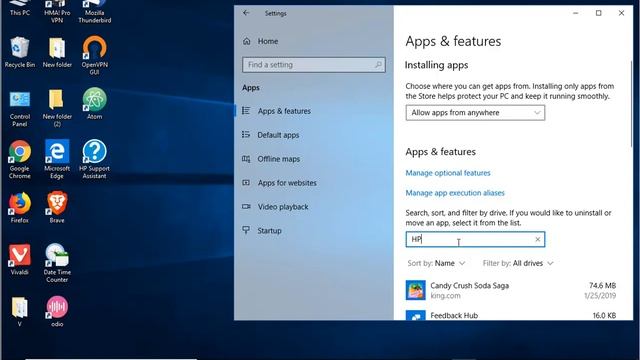Click the magnifier icon in Find a setting
The width and height of the screenshot is (640, 360).
pyautogui.click(x=378, y=64)
